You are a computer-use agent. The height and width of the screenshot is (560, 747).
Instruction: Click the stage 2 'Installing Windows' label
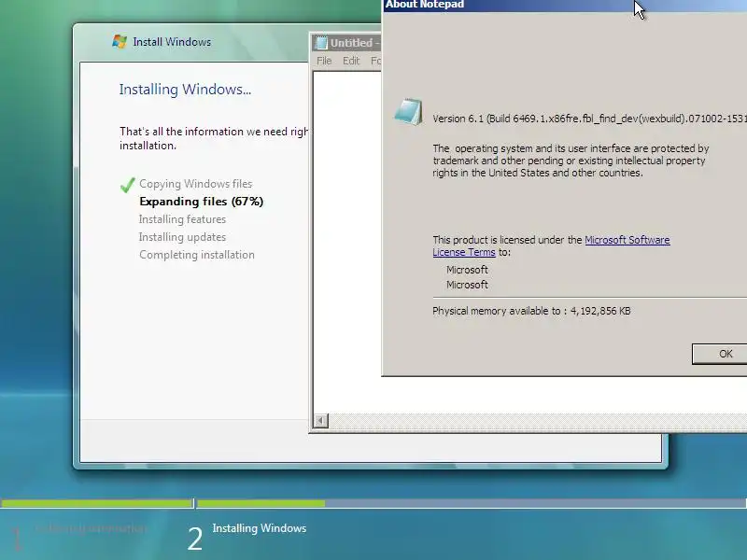[x=260, y=528]
